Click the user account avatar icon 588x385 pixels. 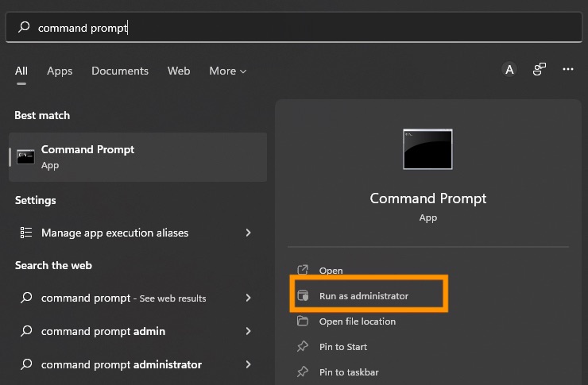509,70
